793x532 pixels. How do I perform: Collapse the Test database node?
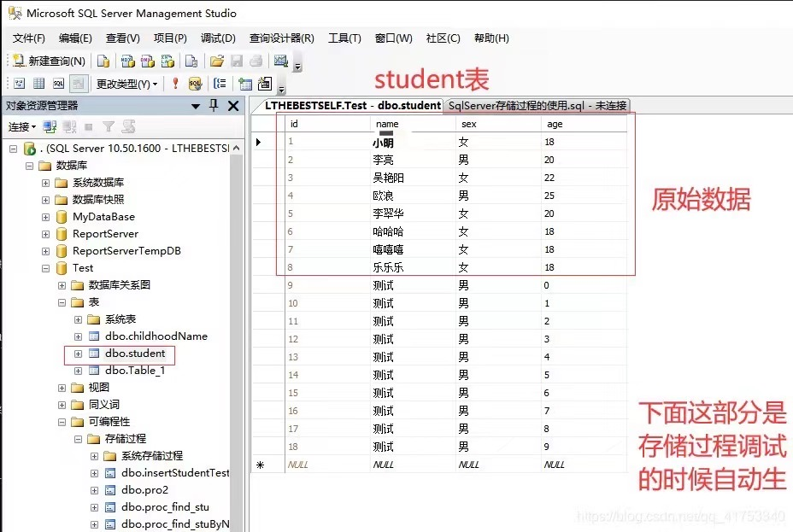tap(45, 268)
